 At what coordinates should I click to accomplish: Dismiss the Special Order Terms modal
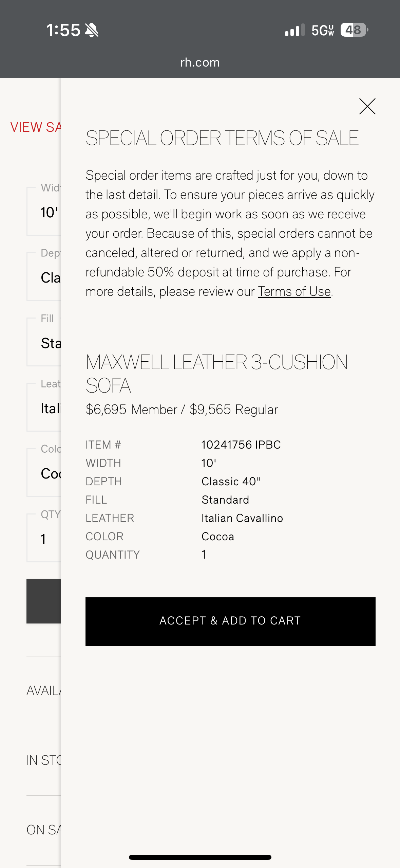368,106
